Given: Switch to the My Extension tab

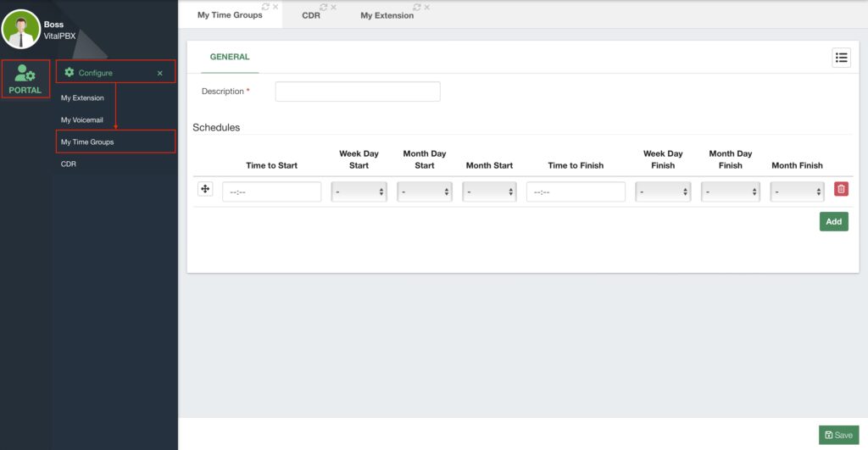Looking at the screenshot, I should (x=387, y=15).
